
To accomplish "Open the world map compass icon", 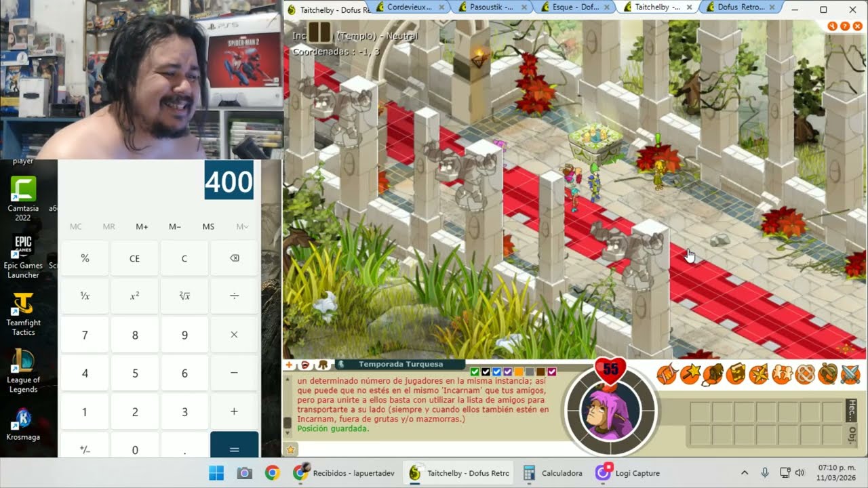I will (759, 374).
